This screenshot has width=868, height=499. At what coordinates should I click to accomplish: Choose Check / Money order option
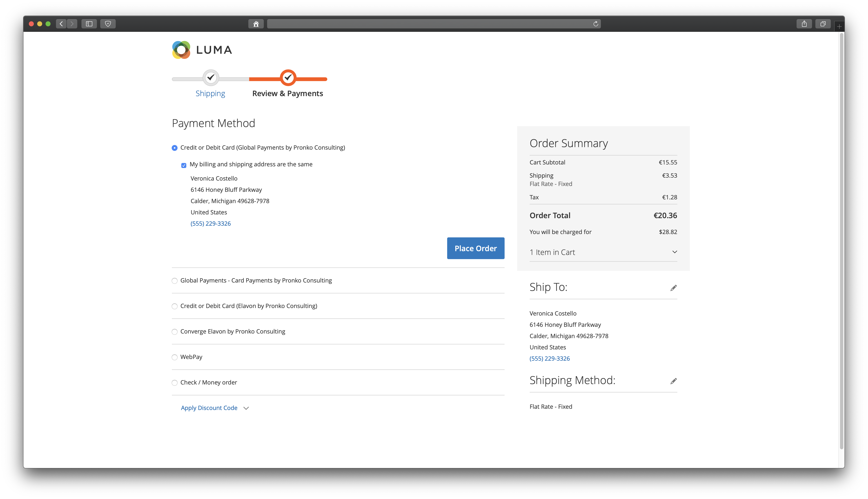click(175, 382)
